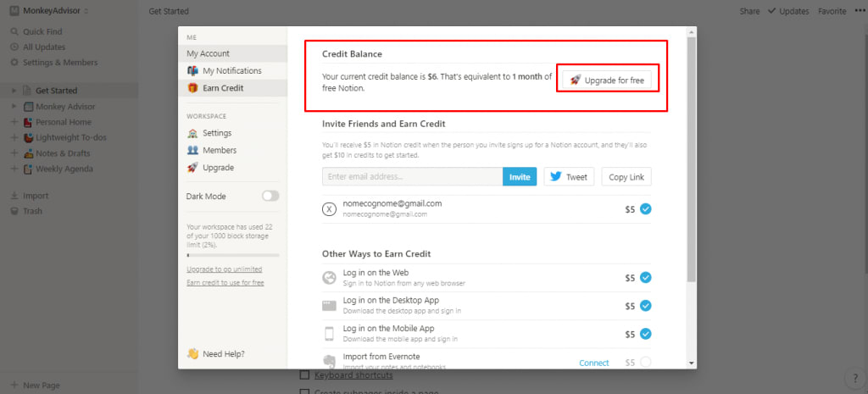Tick the Keyboard shortcuts checkbox on the page
The height and width of the screenshot is (394, 868).
tap(304, 375)
